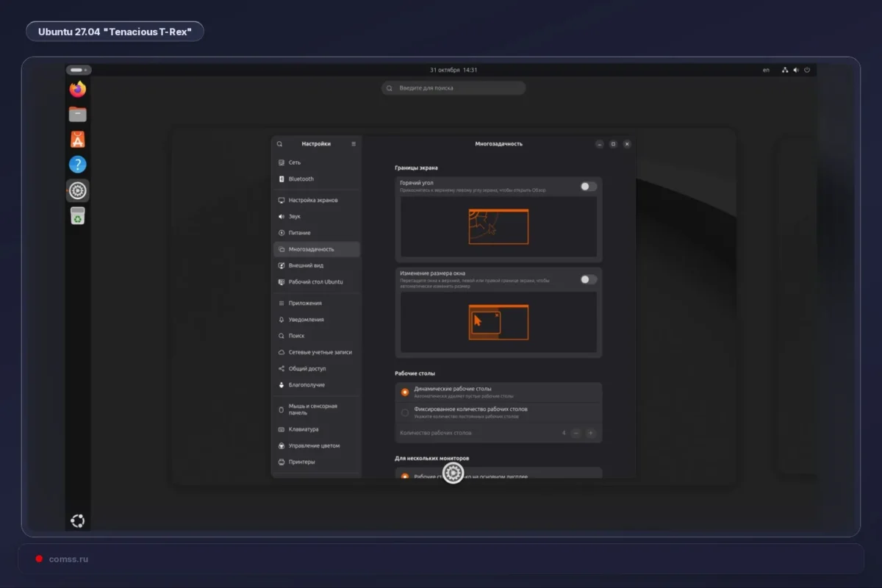The image size is (882, 588).
Task: Select Поиск in the settings sidebar
Action: tap(317, 336)
